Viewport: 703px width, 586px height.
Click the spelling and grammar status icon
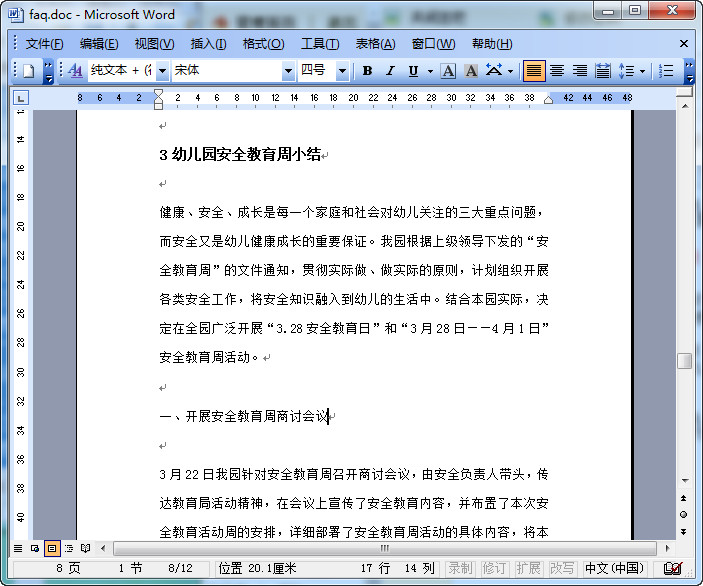673,569
